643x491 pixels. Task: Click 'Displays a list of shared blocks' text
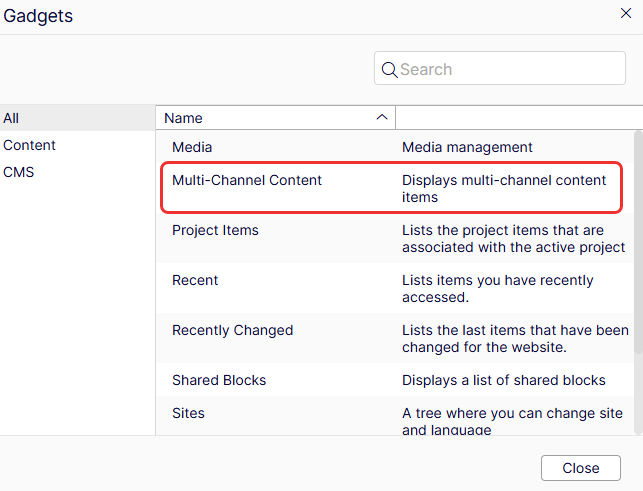coord(504,380)
